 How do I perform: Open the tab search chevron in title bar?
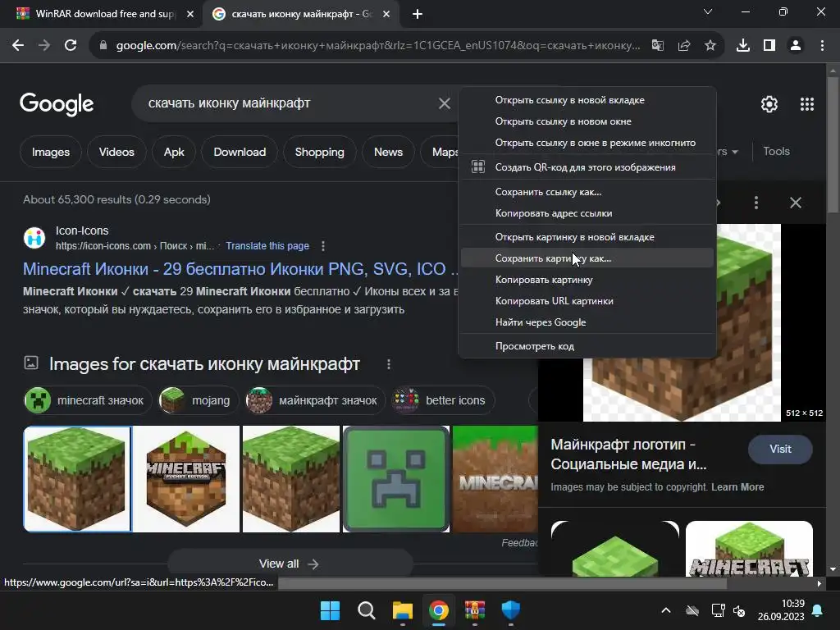pyautogui.click(x=708, y=11)
